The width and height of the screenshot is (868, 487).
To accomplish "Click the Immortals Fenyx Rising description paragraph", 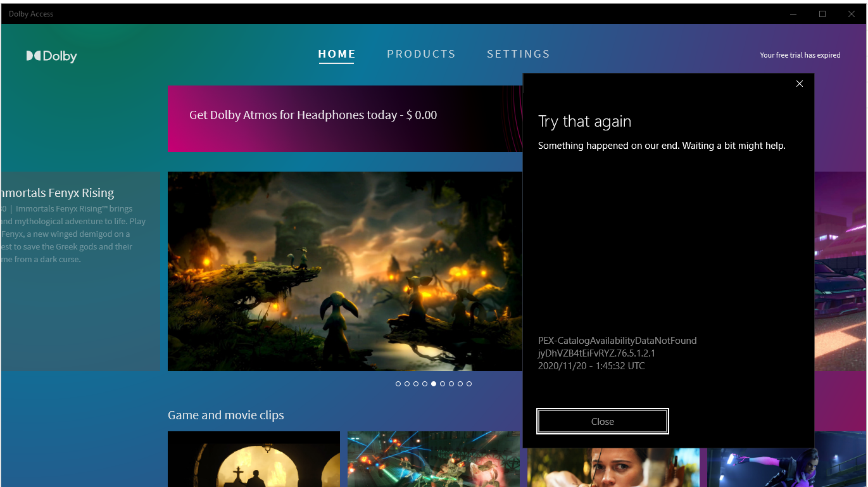I will coord(73,234).
